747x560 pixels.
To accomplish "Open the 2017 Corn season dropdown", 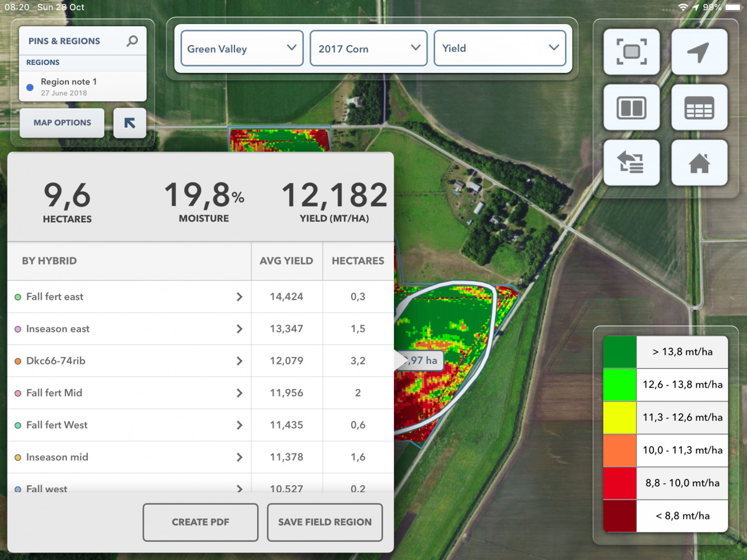I will pos(368,48).
